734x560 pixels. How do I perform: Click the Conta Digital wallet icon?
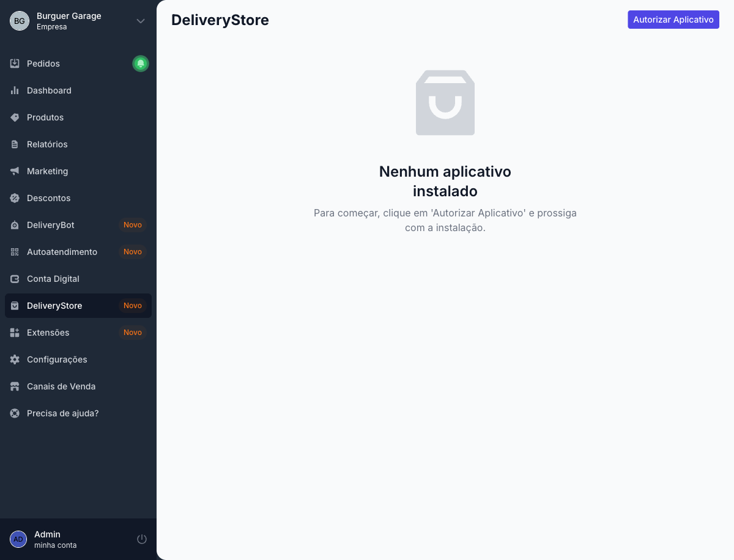(x=15, y=279)
